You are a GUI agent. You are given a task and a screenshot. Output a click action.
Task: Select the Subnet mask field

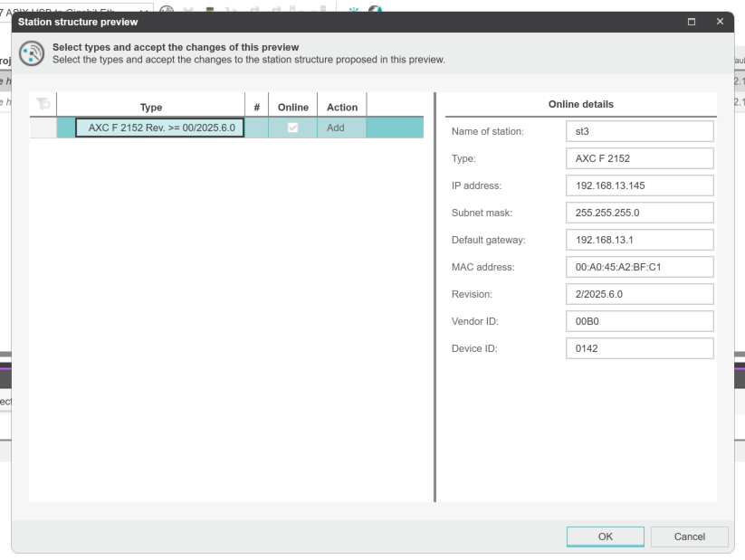639,213
